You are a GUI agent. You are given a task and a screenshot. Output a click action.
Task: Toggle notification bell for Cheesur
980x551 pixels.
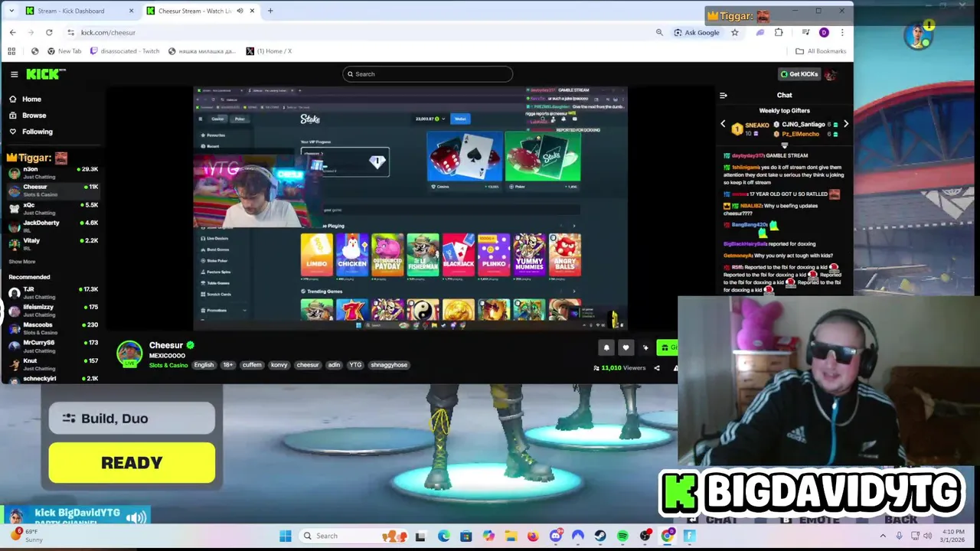coord(606,347)
